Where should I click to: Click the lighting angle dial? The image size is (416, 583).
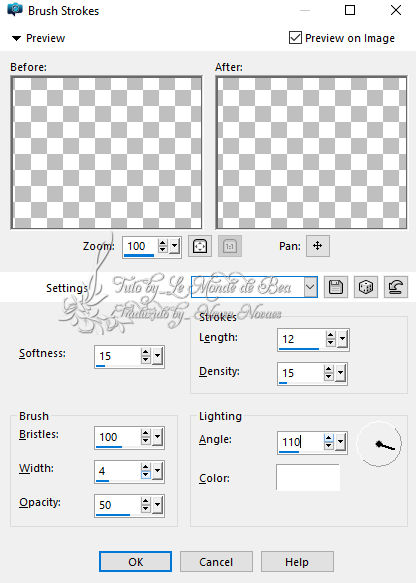(x=379, y=444)
